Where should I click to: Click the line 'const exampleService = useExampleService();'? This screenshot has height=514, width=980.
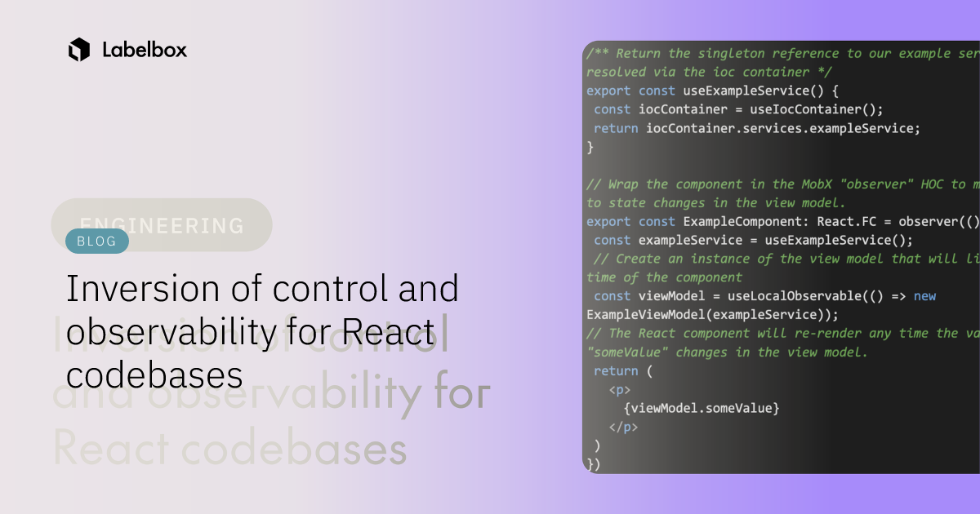[754, 240]
